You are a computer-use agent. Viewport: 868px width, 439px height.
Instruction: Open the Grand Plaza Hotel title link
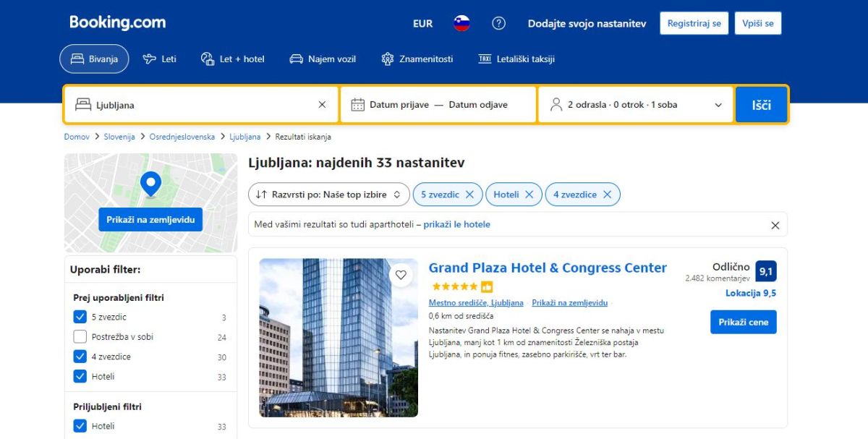tap(548, 268)
